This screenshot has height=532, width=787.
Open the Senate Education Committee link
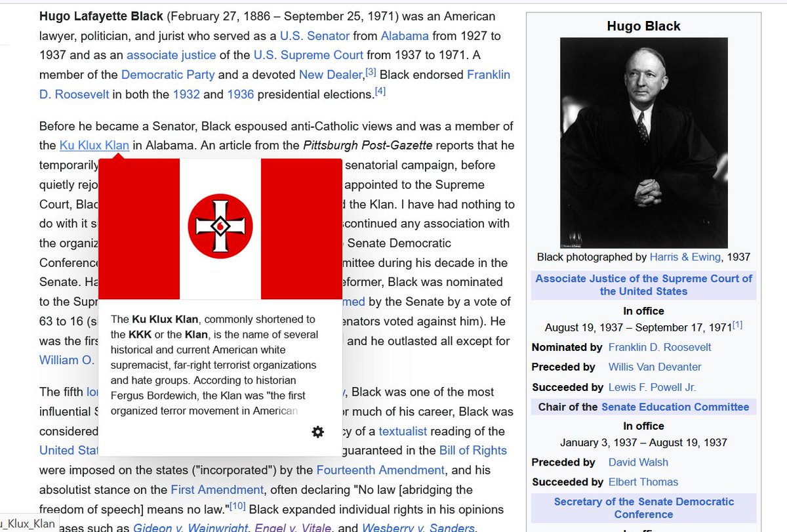point(675,407)
